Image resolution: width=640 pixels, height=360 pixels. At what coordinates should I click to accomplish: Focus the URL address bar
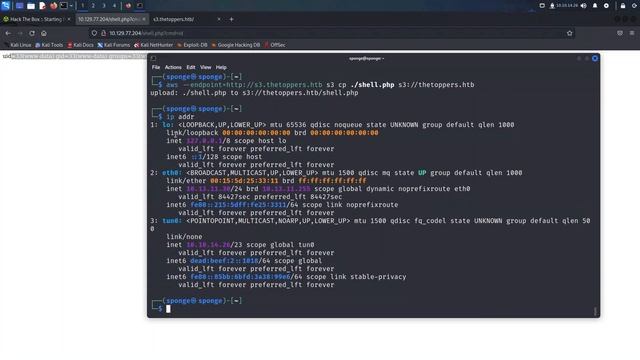pos(333,33)
